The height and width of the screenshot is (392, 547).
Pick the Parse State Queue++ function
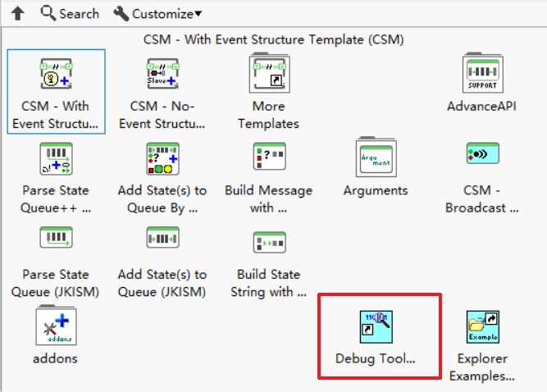pos(56,158)
